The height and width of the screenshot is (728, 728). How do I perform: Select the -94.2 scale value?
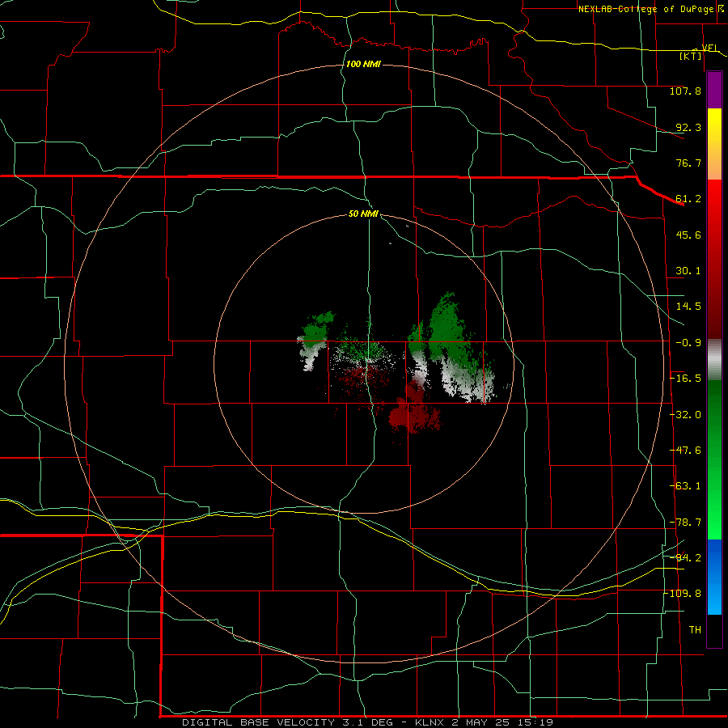[x=685, y=557]
